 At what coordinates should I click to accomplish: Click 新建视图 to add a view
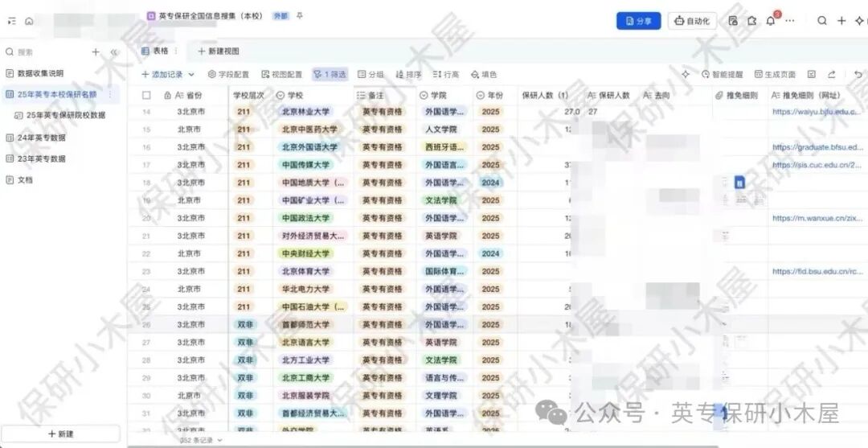pyautogui.click(x=219, y=51)
